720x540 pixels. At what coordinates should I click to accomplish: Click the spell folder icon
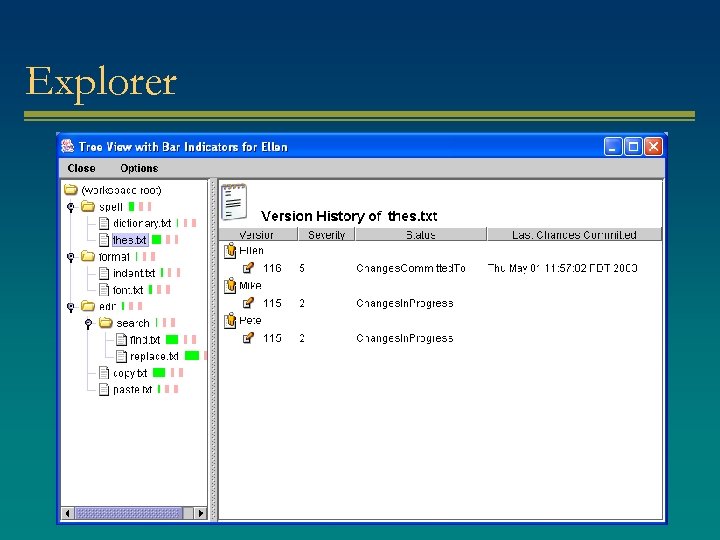pyautogui.click(x=88, y=206)
